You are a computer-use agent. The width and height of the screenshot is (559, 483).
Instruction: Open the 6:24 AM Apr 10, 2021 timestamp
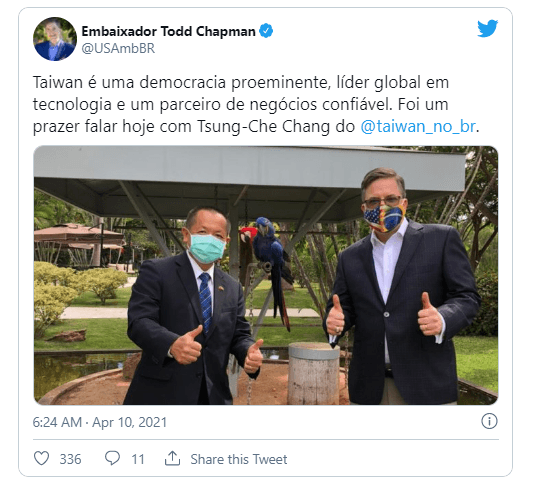[100, 422]
